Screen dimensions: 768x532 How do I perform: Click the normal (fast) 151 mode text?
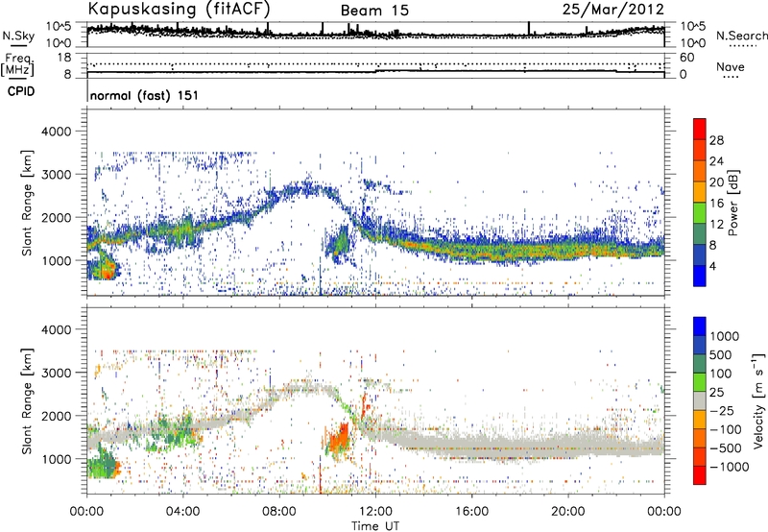(144, 95)
